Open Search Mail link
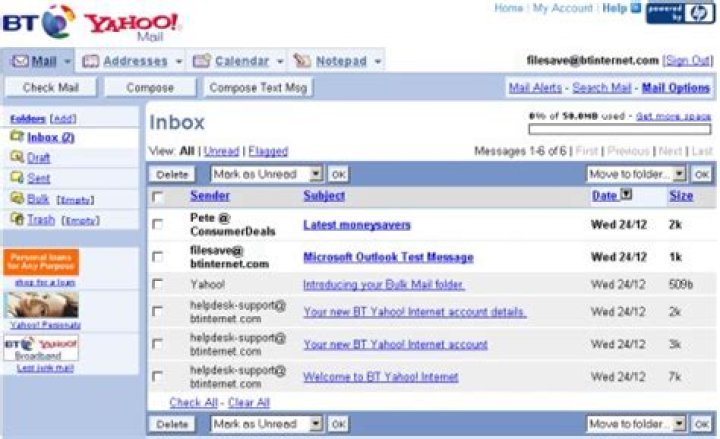This screenshot has height=439, width=720. click(x=602, y=88)
